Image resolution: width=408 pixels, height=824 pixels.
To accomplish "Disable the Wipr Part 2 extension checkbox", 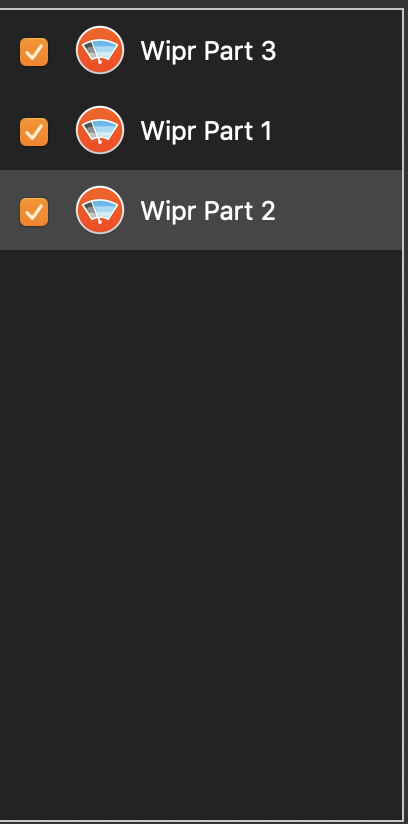I will point(34,212).
